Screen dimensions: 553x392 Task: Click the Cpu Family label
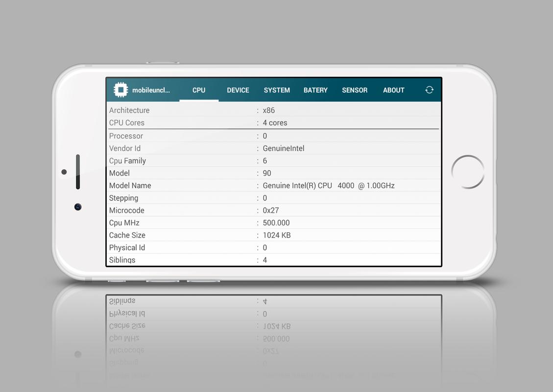(127, 161)
